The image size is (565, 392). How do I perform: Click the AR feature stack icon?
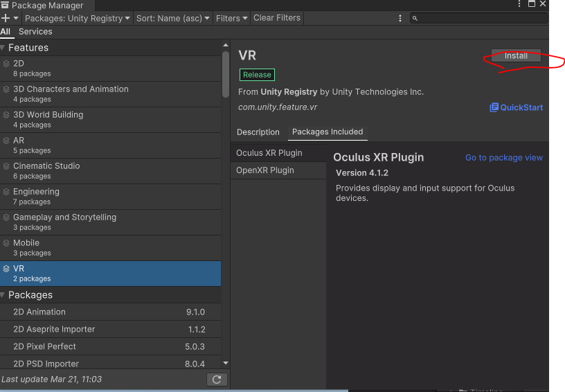point(6,141)
